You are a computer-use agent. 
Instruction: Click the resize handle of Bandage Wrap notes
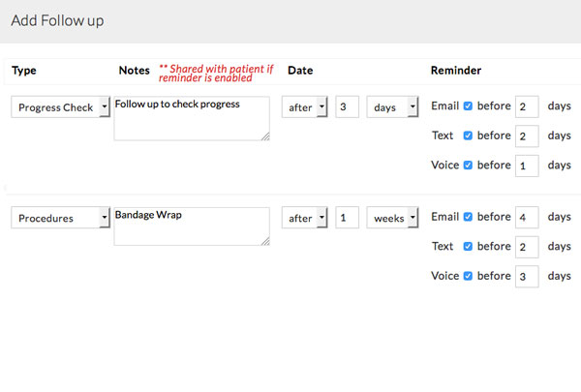(264, 241)
